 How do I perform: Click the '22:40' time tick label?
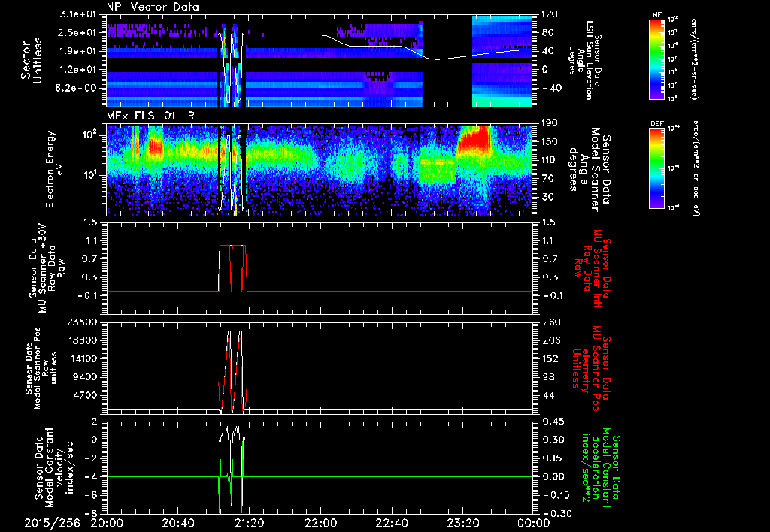[x=391, y=523]
